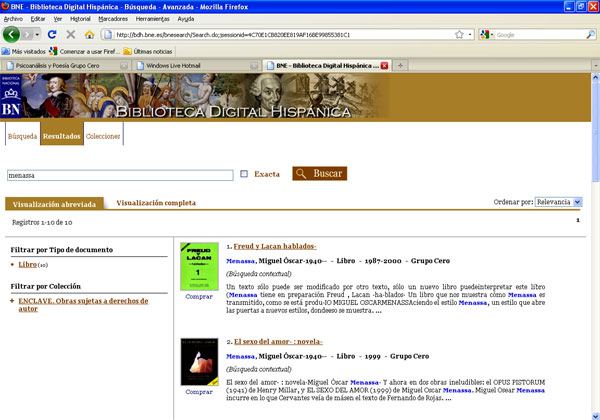Go to the Home page icon
This screenshot has width=600, height=420.
coord(90,35)
